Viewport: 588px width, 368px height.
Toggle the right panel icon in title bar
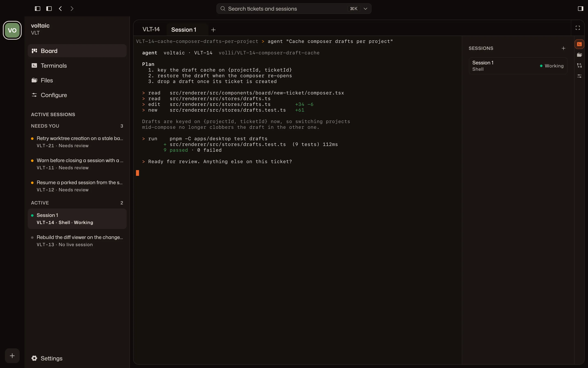pyautogui.click(x=580, y=9)
